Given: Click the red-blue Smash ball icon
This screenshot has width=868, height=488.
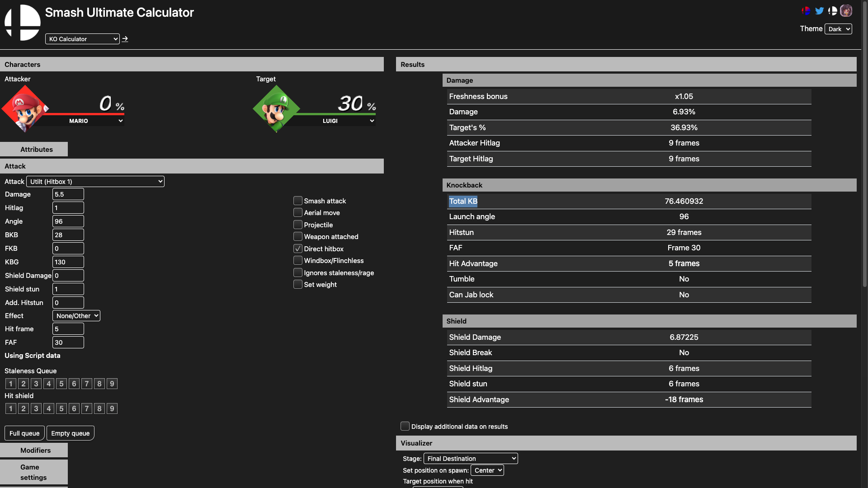Looking at the screenshot, I should pos(806,11).
